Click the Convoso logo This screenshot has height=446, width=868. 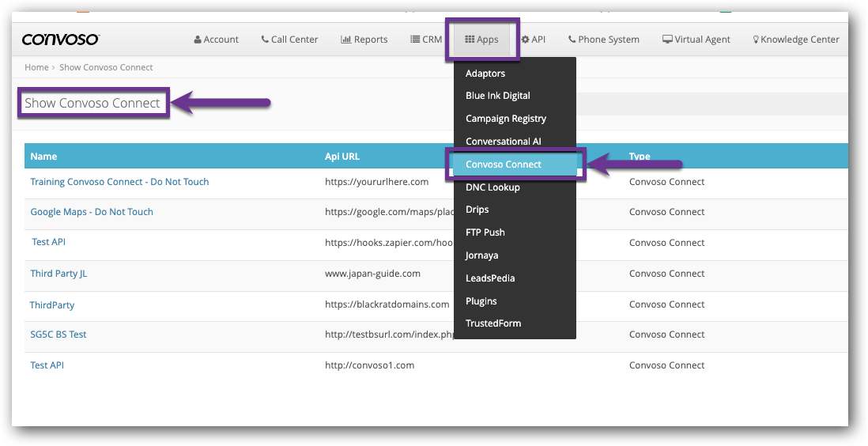(x=60, y=40)
